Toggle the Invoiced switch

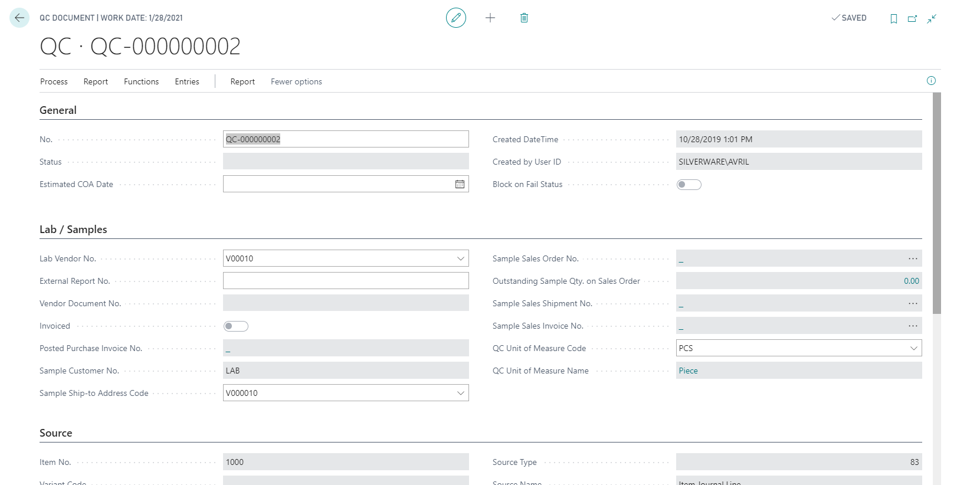[235, 326]
